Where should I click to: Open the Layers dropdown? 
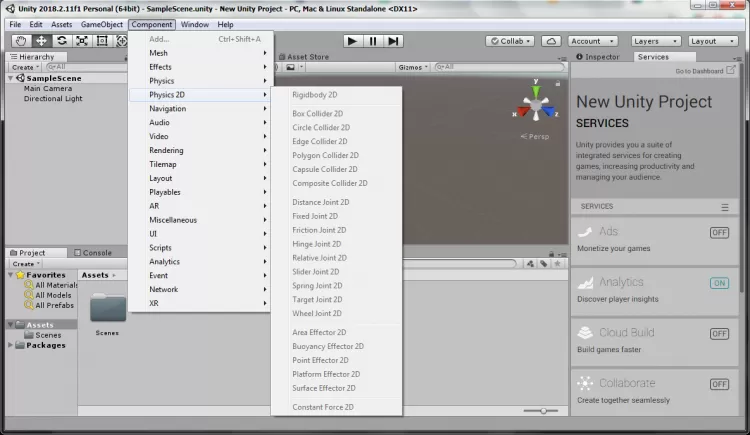pyautogui.click(x=655, y=41)
